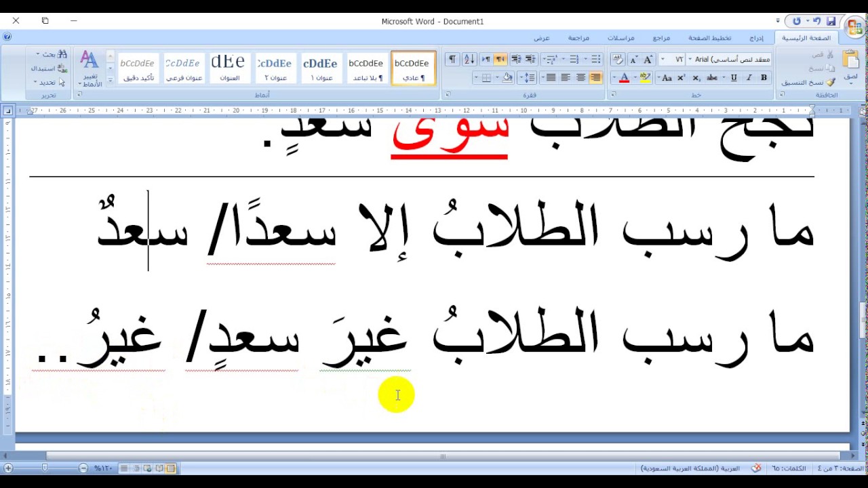Click Format Painter (نسخ التنسيق)
Screen dimensions: 868x488
point(808,83)
